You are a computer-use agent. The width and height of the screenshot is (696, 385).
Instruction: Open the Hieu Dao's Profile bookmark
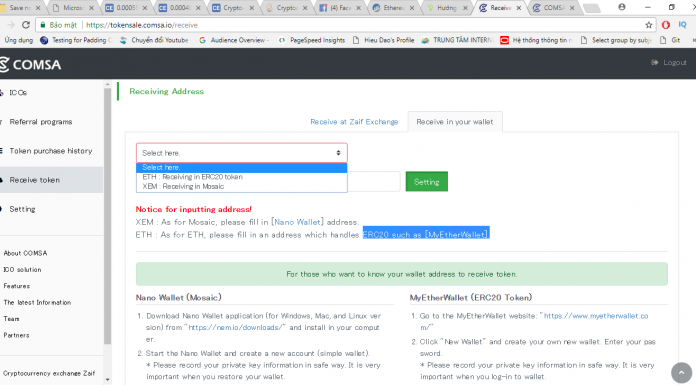coord(384,40)
